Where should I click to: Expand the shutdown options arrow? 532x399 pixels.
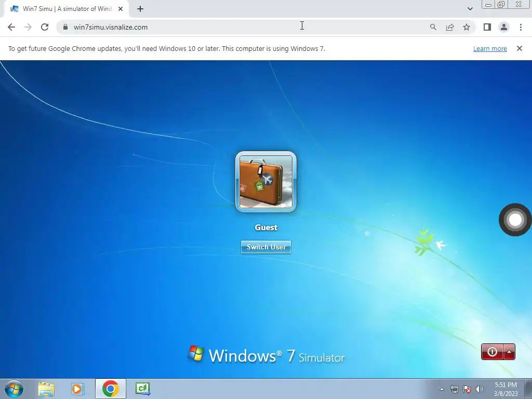click(x=509, y=352)
